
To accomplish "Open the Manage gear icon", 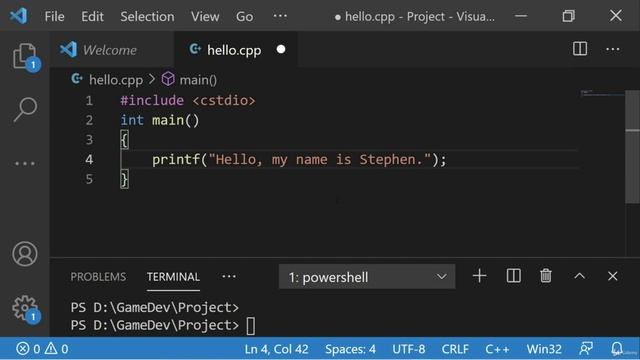I will click(25, 308).
